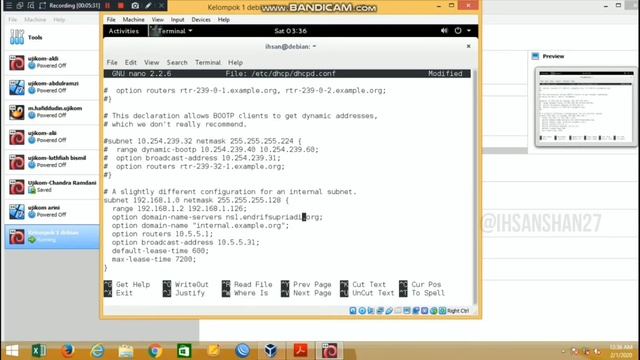Switch to Debian VM taskbar icon

coord(329,351)
